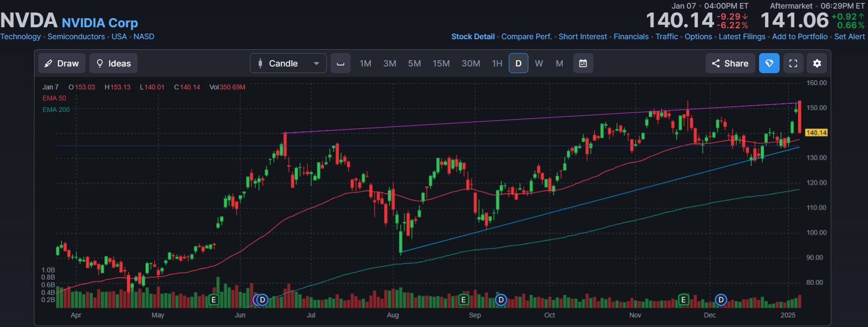Open Short Interest link
868x327 pixels.
583,37
